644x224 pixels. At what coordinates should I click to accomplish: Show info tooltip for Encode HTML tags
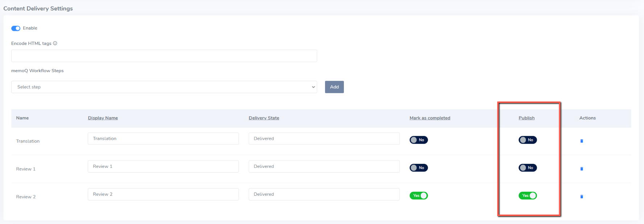(x=55, y=43)
